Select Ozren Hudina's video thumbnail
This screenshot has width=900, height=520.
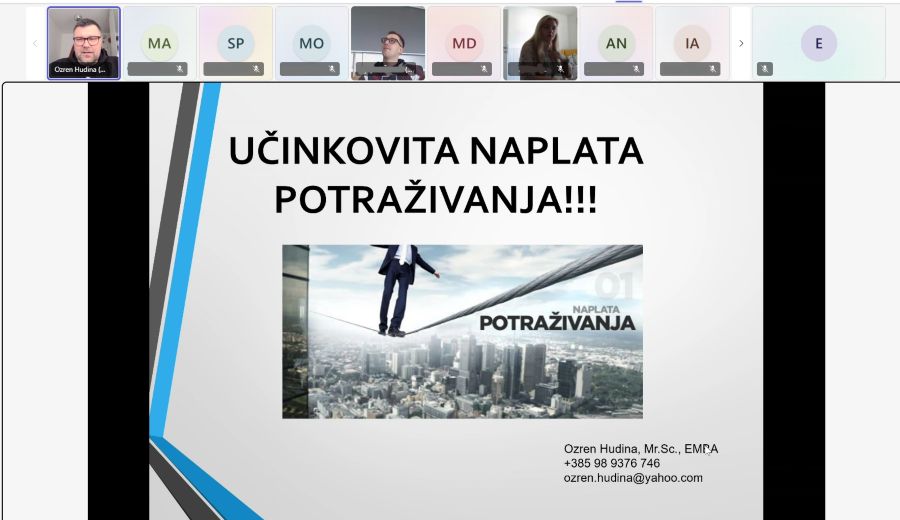[84, 42]
